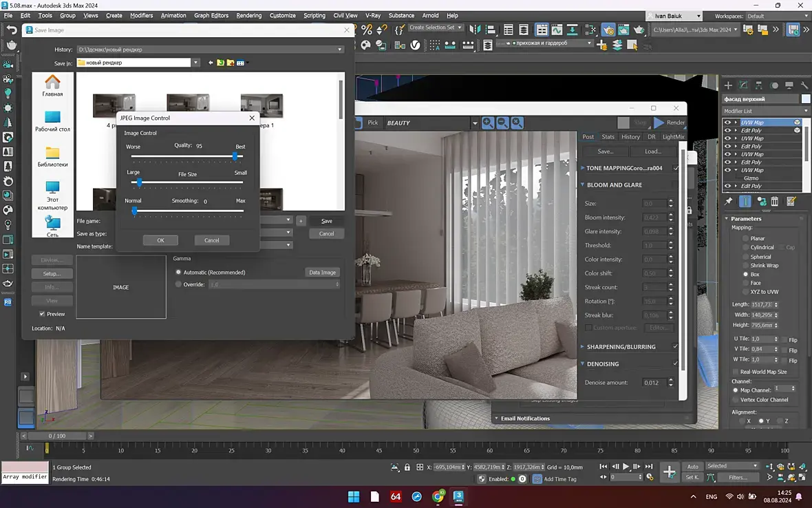Image resolution: width=812 pixels, height=508 pixels.
Task: Toggle visibility of selected UVW Map modifier
Action: click(x=727, y=123)
